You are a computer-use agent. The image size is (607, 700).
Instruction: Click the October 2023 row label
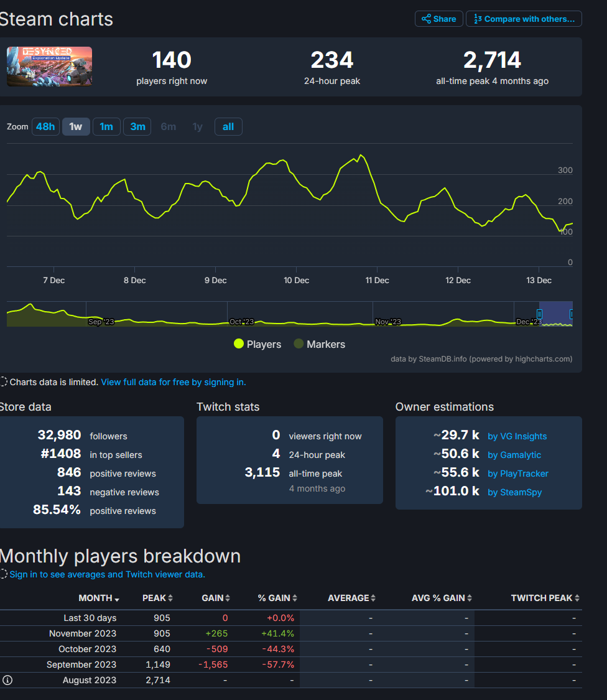point(88,649)
